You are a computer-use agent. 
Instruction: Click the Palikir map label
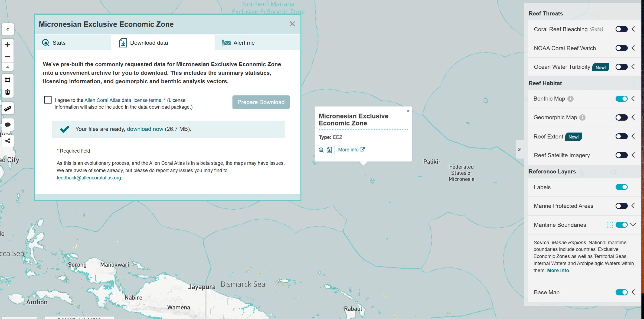[432, 162]
